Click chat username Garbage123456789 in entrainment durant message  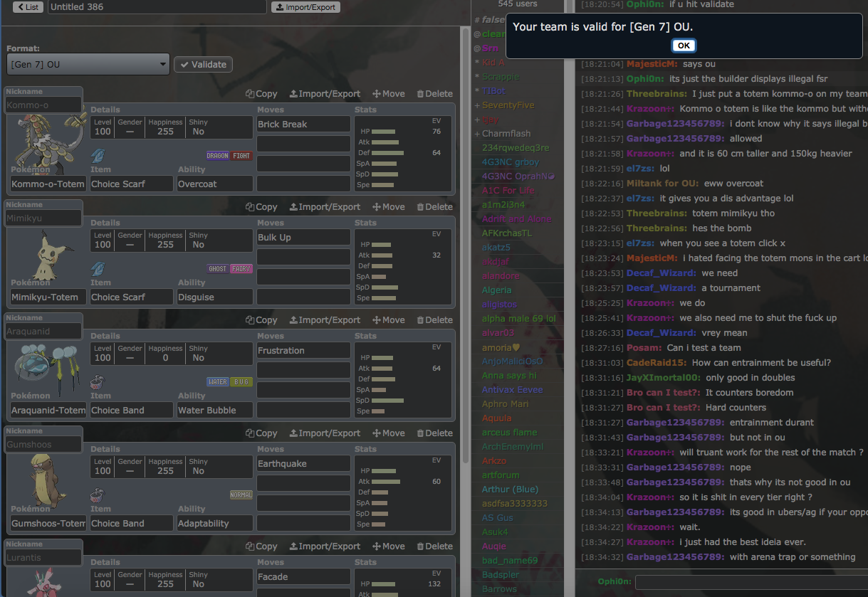pyautogui.click(x=676, y=423)
